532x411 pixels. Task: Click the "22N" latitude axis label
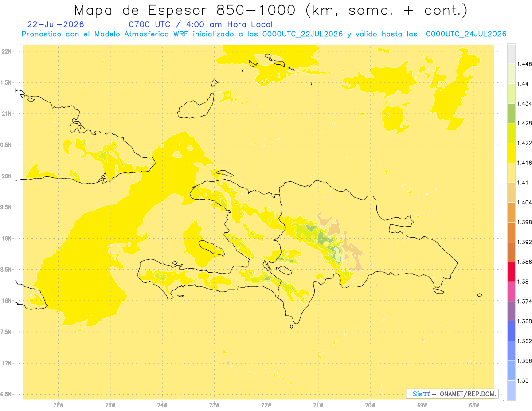pos(8,51)
